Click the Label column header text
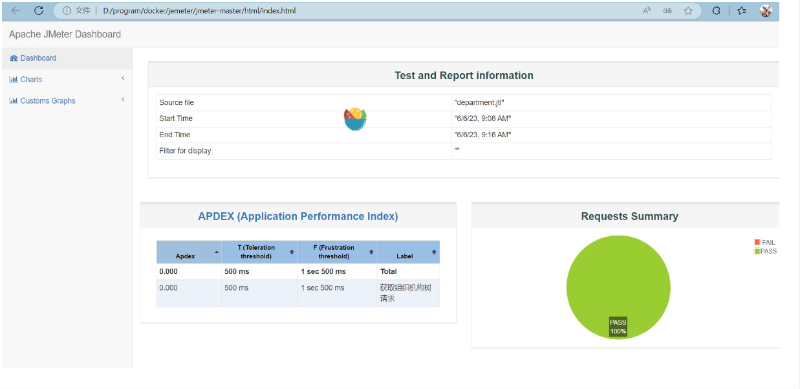 point(406,256)
